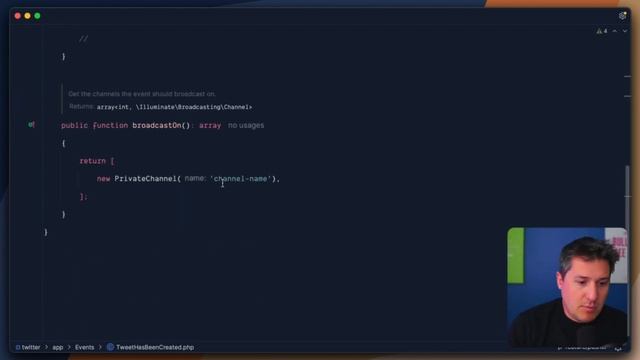Click the 'Get the channels' doc comment line
Image resolution: width=640 pixels, height=360 pixels.
[142, 94]
